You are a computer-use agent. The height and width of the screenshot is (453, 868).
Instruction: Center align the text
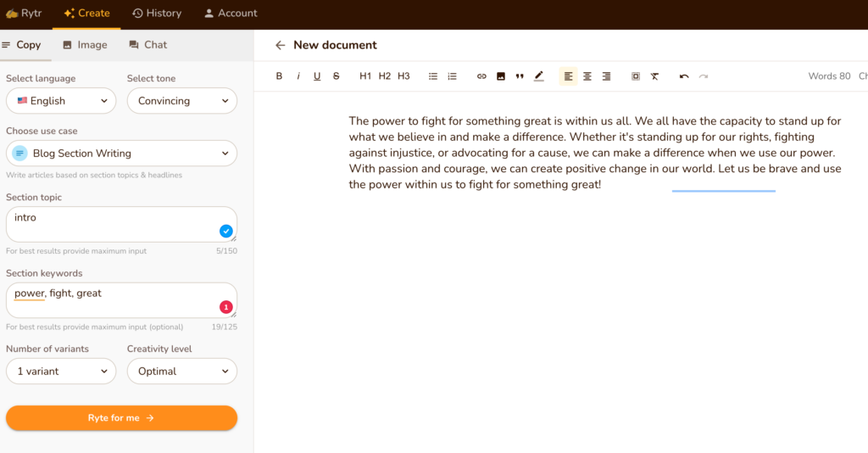(587, 76)
